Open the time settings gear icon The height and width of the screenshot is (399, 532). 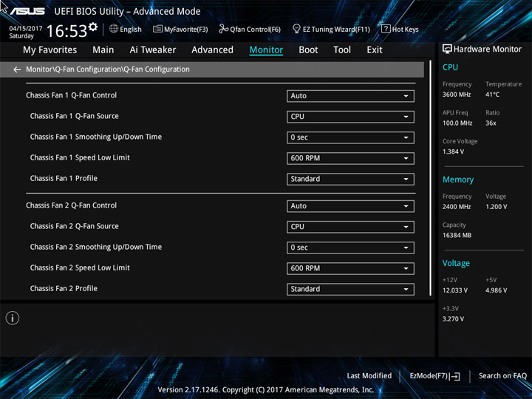click(x=93, y=26)
